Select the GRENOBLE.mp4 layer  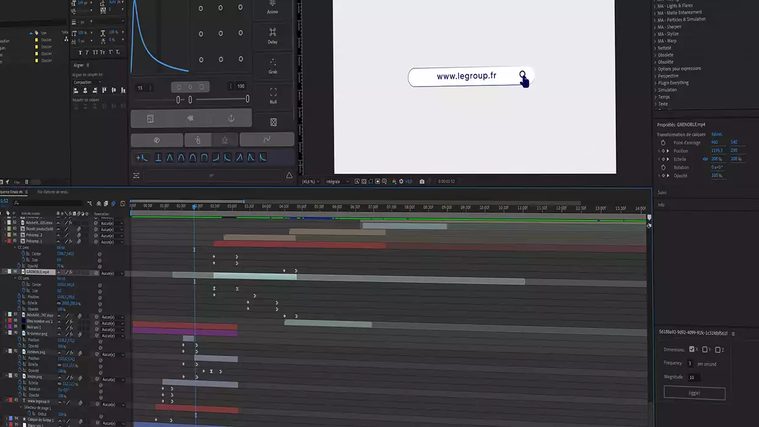(x=39, y=272)
